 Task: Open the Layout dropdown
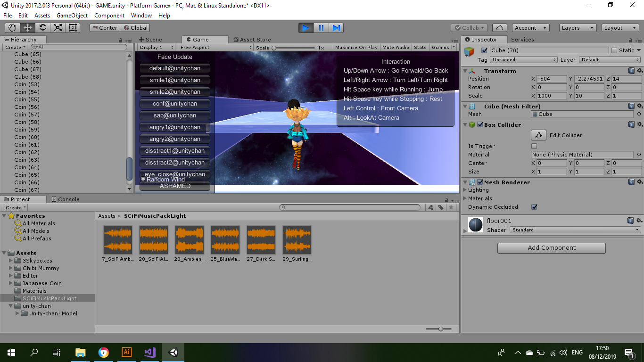click(619, 28)
